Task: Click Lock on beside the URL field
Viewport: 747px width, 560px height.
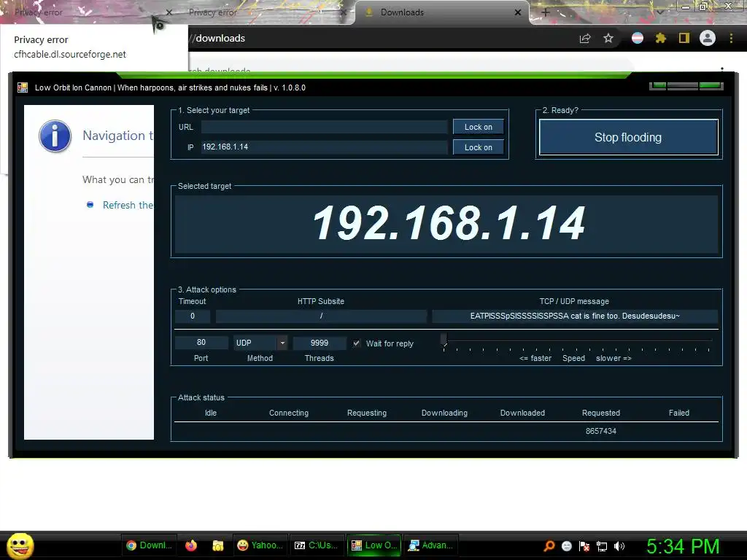Action: click(x=479, y=127)
